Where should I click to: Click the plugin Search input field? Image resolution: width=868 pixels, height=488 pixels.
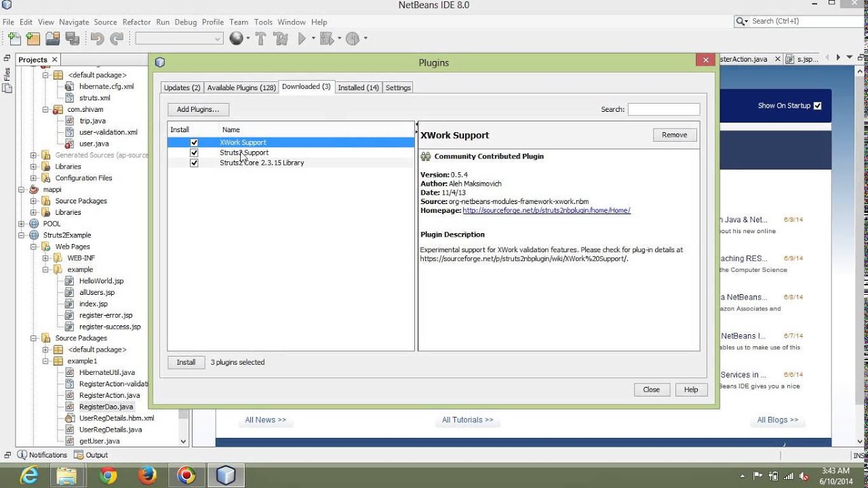click(663, 109)
